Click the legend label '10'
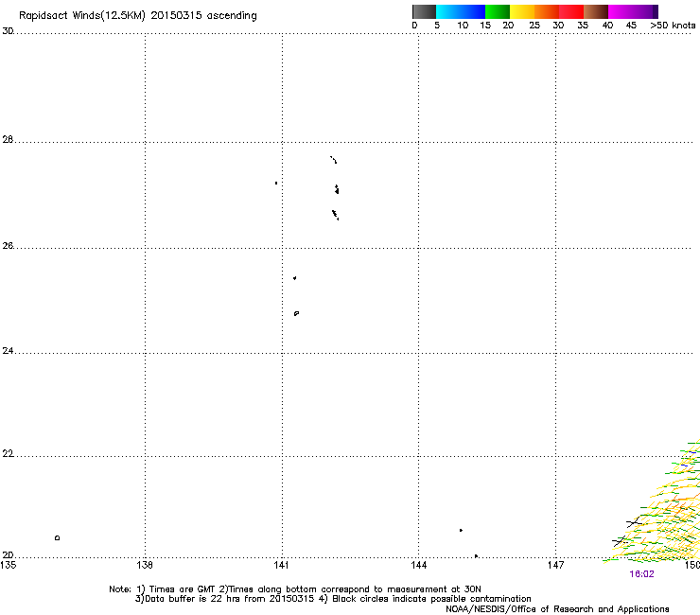Image resolution: width=700 pixels, height=615 pixels. coord(463,26)
